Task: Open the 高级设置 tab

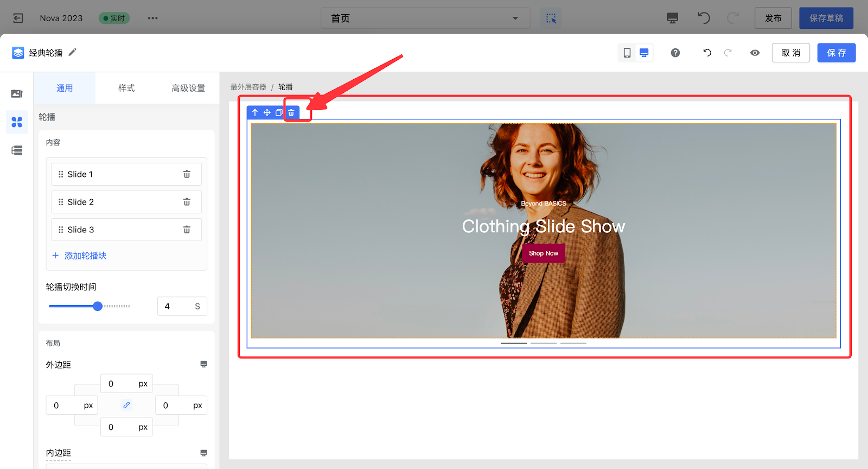Action: coord(188,88)
